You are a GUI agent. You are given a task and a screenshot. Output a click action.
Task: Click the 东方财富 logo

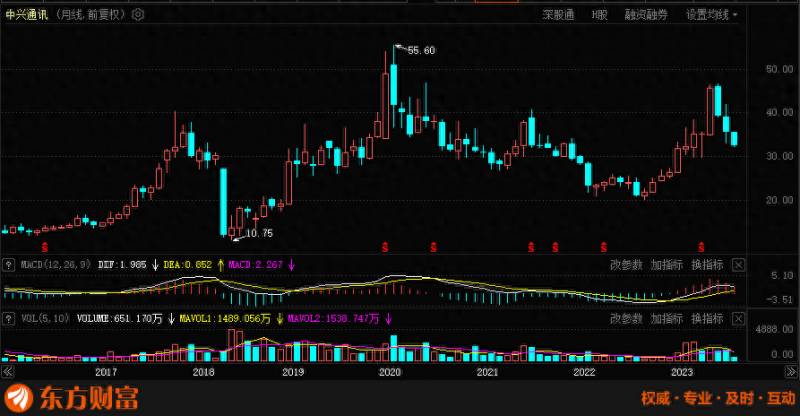tap(71, 398)
